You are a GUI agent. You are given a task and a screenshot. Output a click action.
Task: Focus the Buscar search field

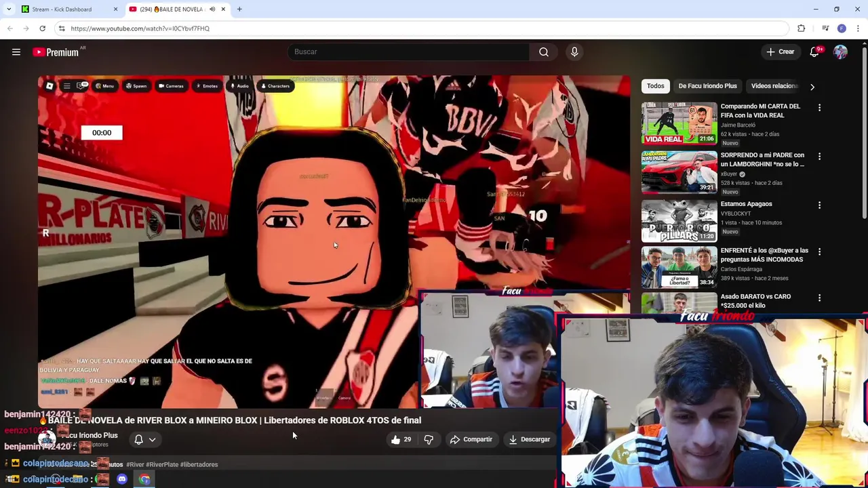pyautogui.click(x=410, y=52)
